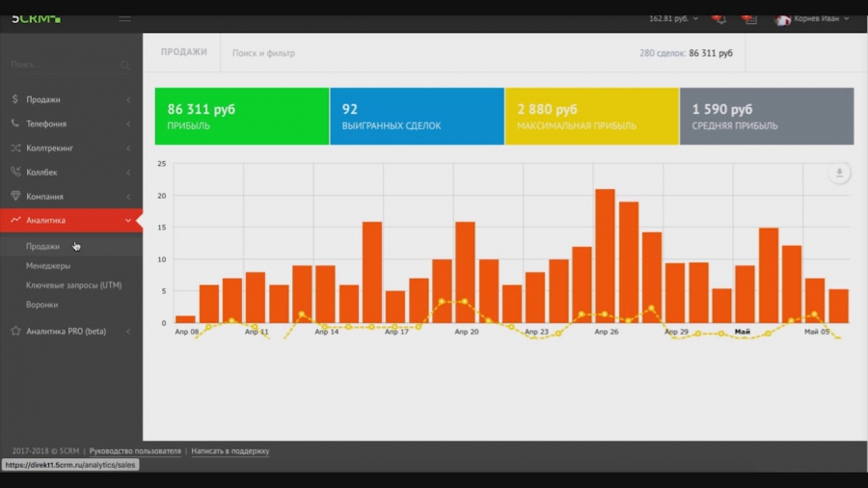Viewport: 868px width, 488px height.
Task: Click the Компания menu label
Action: click(44, 197)
